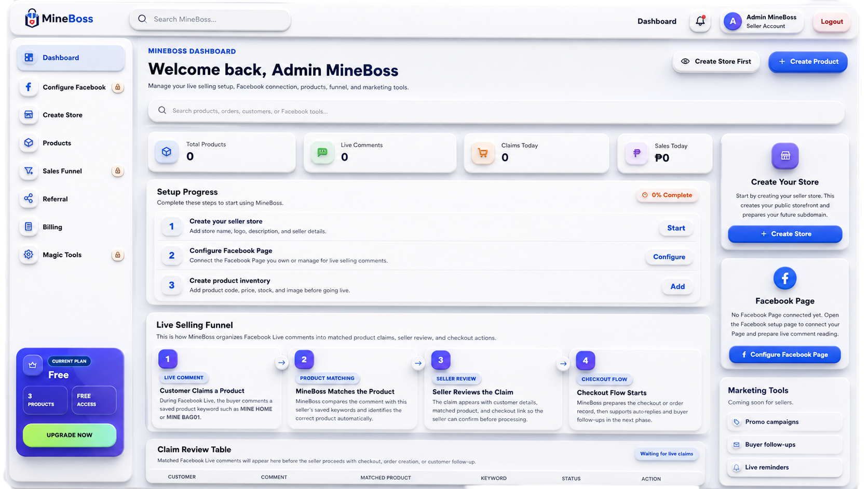Click the ACTION column header
This screenshot has width=868, height=489.
pos(651,479)
